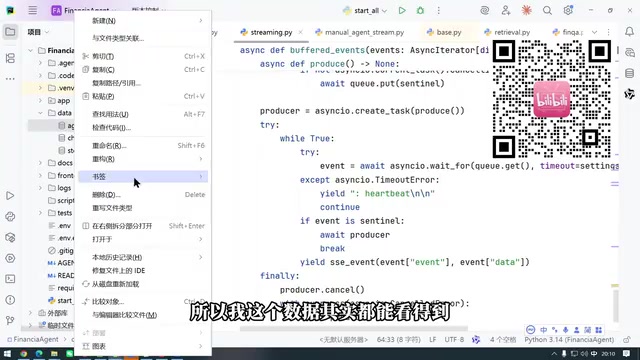640x360 pixels.
Task: Click the 64:33 caret position widget
Action: click(398, 340)
